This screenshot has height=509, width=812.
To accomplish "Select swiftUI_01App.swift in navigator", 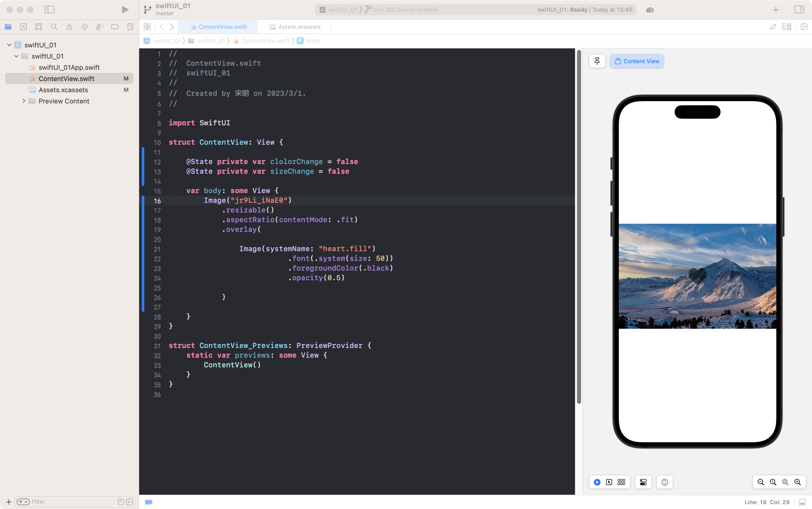I will coord(69,67).
